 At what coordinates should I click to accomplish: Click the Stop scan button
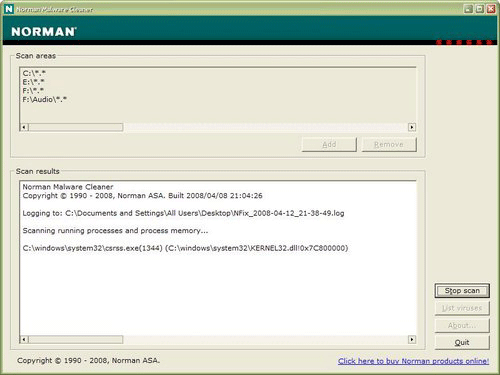(x=462, y=291)
